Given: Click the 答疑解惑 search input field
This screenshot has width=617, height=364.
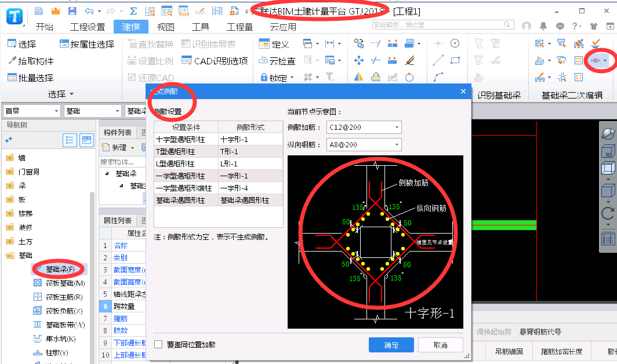Looking at the screenshot, I should 443,25.
